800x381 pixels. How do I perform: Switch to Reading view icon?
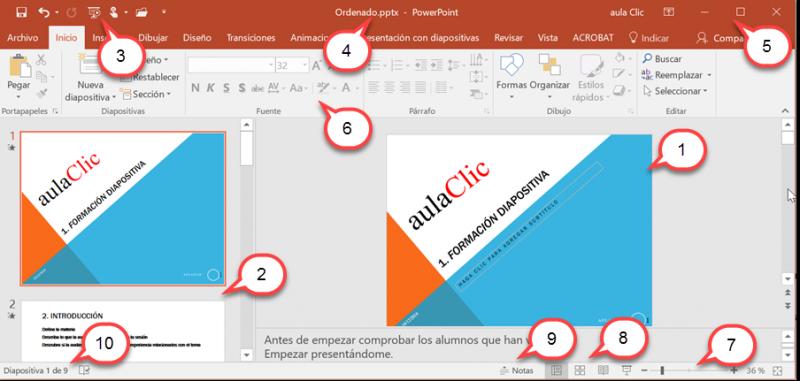point(603,370)
